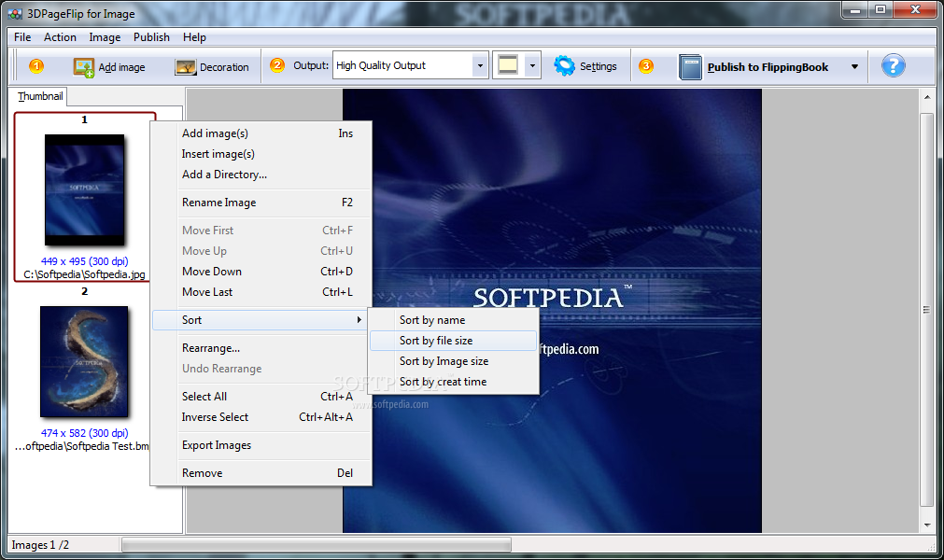944x560 pixels.
Task: Expand the Sort submenu arrow
Action: pos(359,319)
